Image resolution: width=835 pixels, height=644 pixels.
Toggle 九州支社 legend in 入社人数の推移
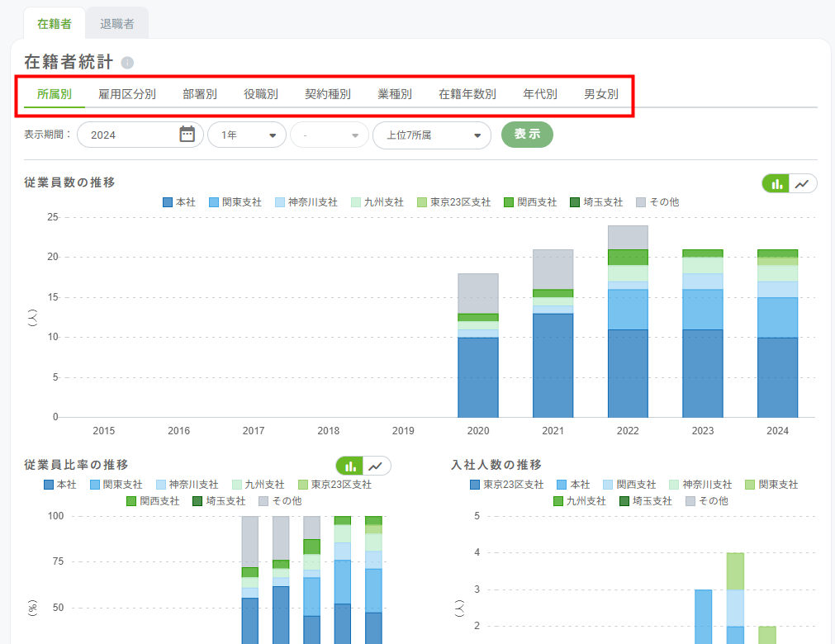coord(581,501)
